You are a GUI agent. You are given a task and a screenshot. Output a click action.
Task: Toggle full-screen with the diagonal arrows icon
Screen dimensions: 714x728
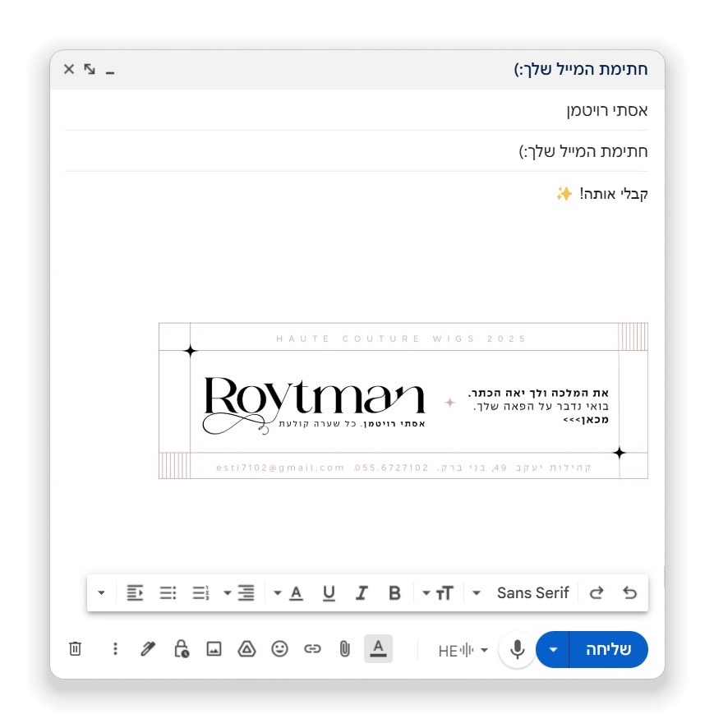click(90, 69)
